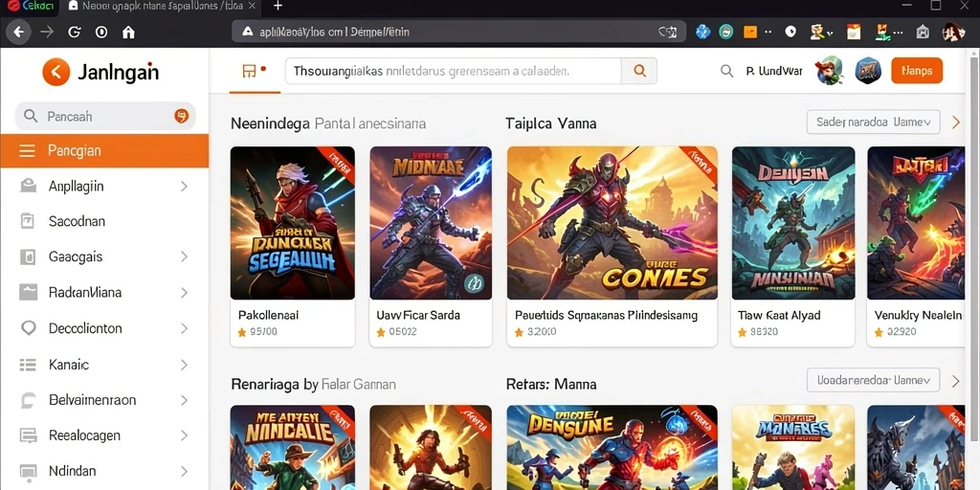
Task: Click the Deccolionton chat bubble icon
Action: tap(28, 328)
